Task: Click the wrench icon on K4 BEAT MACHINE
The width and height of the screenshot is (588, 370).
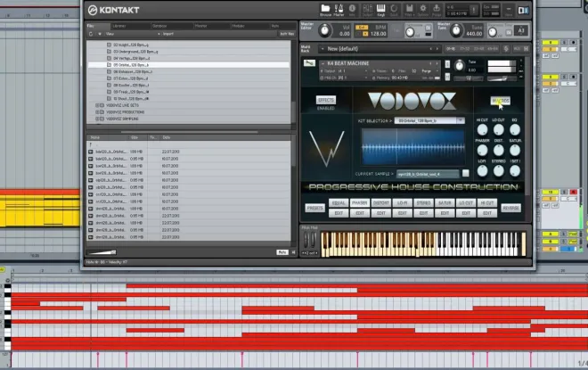Action: (x=309, y=63)
